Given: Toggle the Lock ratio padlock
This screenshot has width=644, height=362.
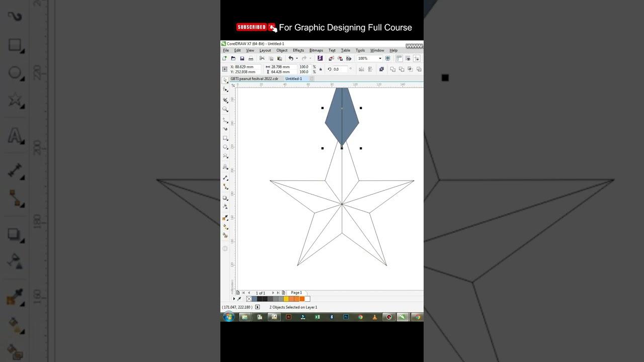Looking at the screenshot, I should (320, 69).
